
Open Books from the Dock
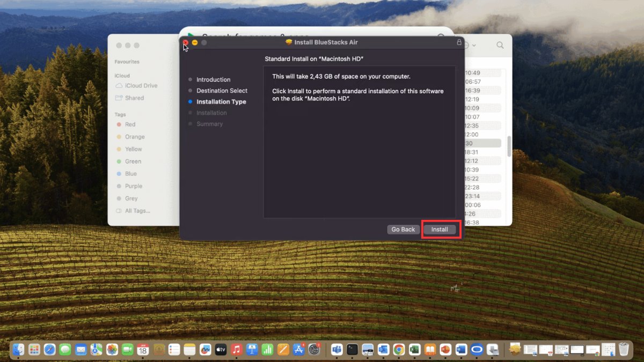430,350
